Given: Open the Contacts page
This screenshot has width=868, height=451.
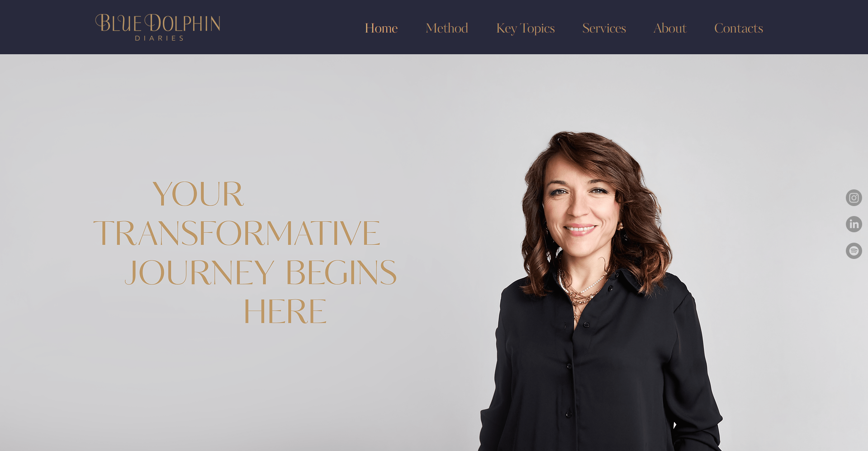Looking at the screenshot, I should point(738,28).
